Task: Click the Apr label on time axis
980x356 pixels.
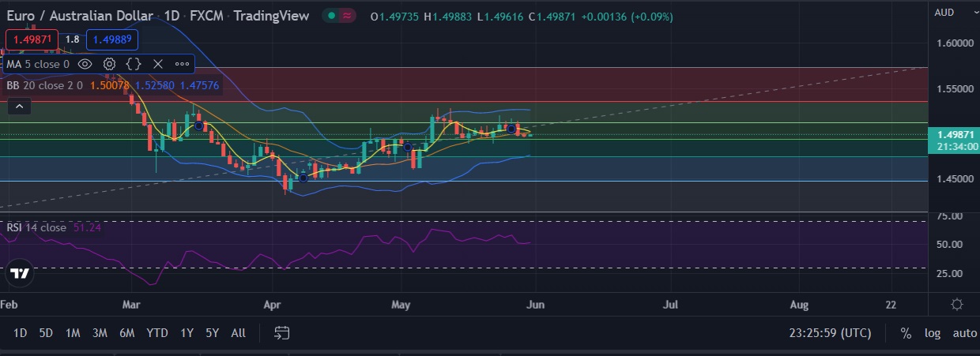Action: click(273, 304)
